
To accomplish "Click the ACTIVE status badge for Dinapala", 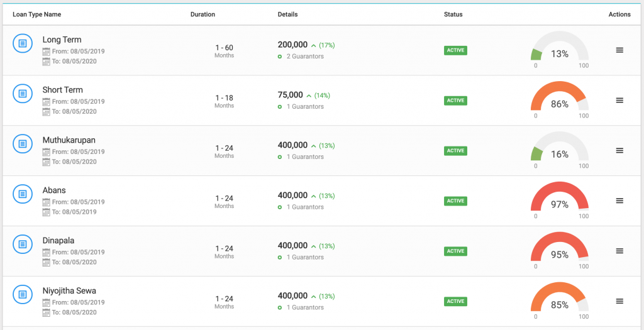I will (x=455, y=251).
